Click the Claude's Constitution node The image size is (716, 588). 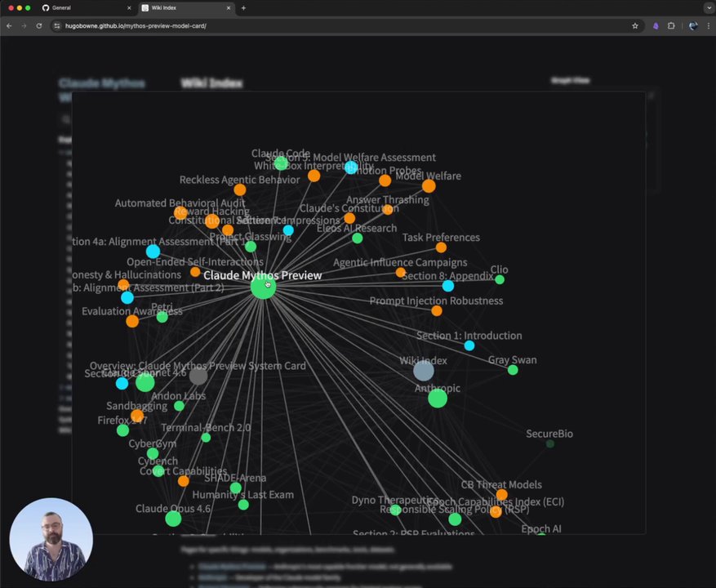[349, 218]
